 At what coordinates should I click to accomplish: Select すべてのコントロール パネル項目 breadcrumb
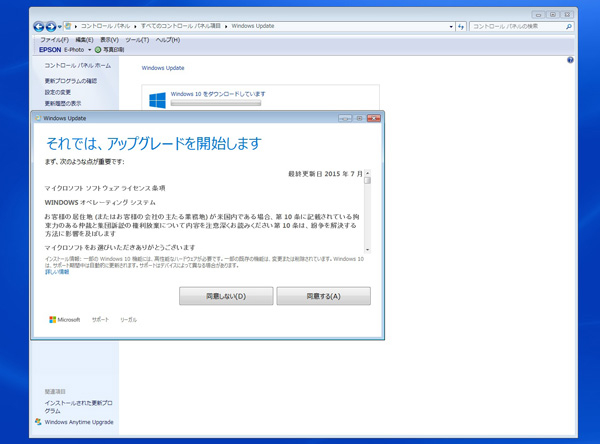181,26
